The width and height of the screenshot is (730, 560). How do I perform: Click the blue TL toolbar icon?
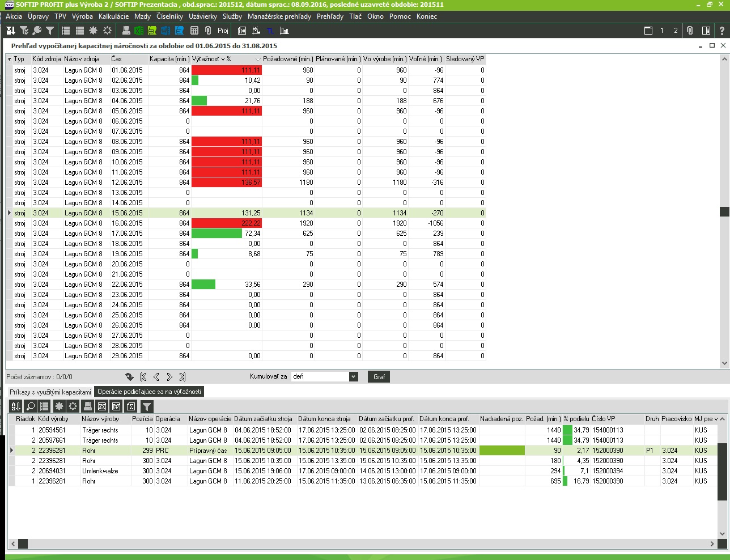270,31
